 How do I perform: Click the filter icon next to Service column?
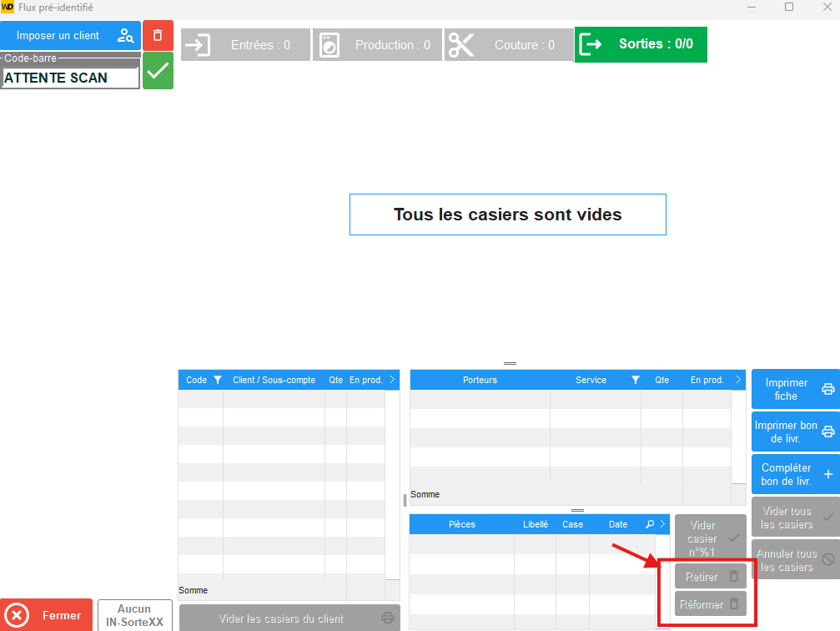(635, 380)
